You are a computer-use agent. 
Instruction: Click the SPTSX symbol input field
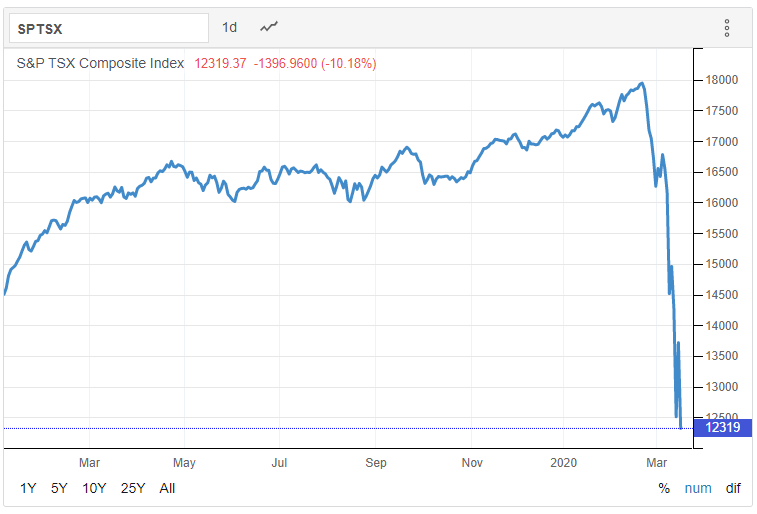pos(109,28)
